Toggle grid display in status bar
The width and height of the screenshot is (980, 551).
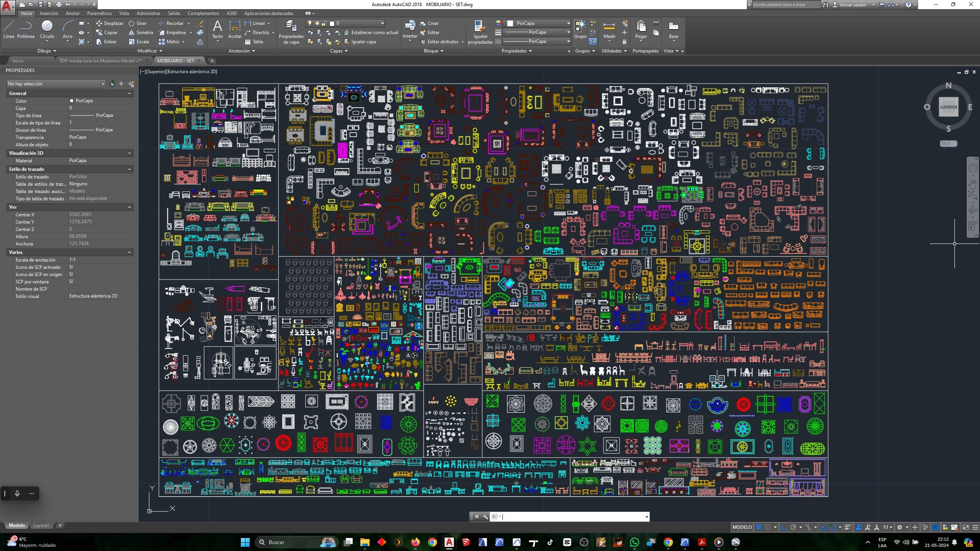pos(758,527)
